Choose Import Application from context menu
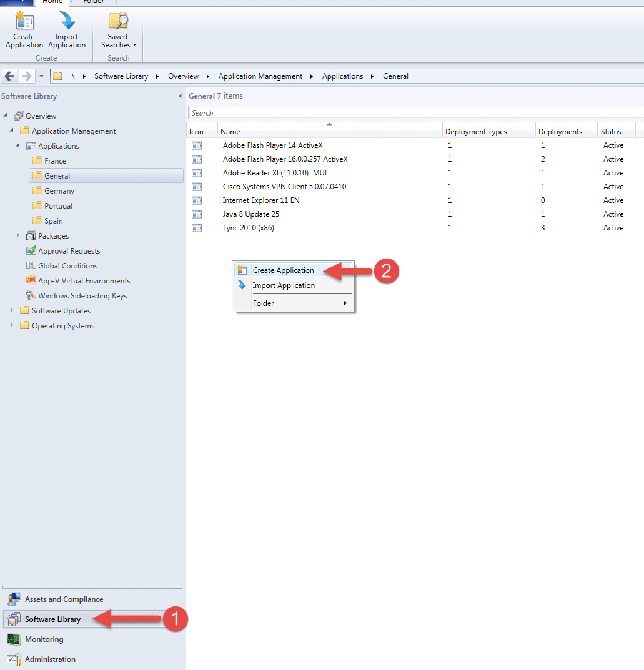Viewport: 644px width, 670px height. click(x=283, y=285)
